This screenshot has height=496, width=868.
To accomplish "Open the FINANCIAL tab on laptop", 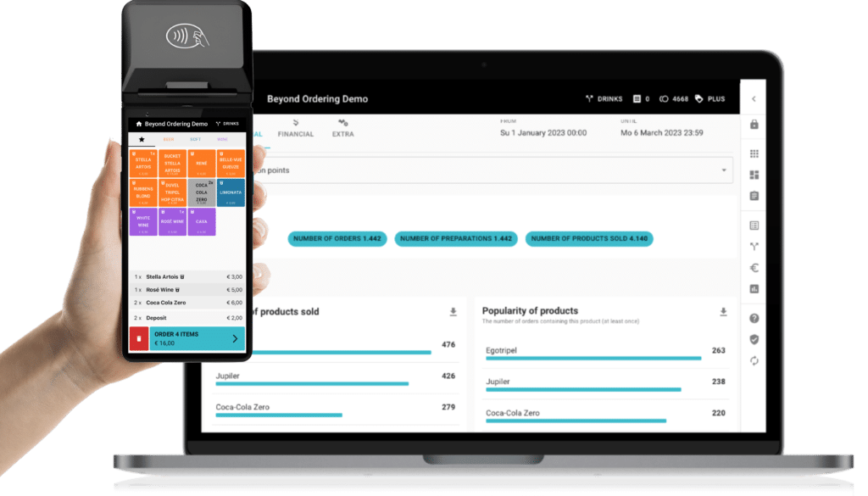I will [x=295, y=128].
